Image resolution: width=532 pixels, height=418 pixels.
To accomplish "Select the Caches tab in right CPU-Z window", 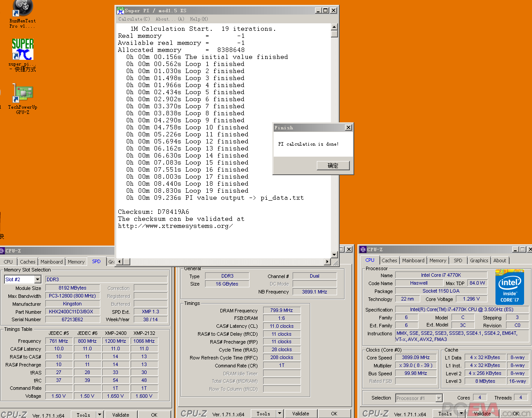I will (x=389, y=260).
